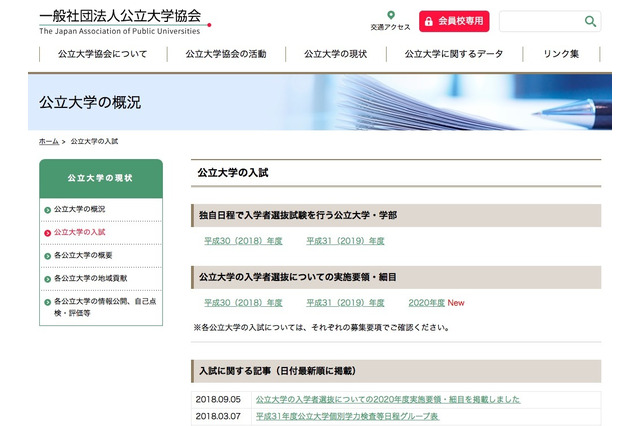Click the date 2018.09.05 cell
Screen dimensions: 640x426
coord(218,399)
